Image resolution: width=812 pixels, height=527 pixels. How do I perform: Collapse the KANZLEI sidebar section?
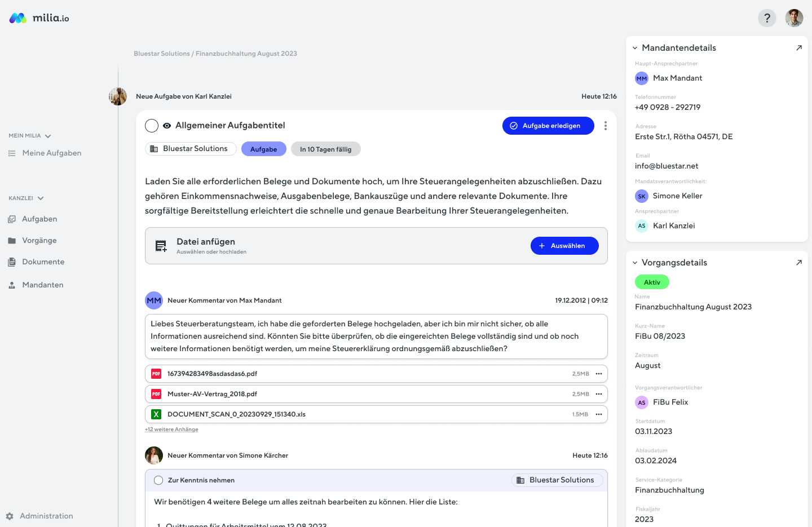coord(41,198)
